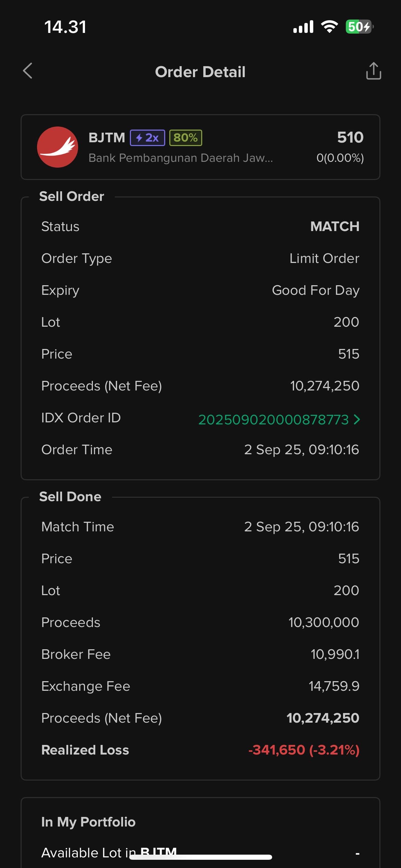Open BJTM stock card header
Screen dimensions: 401x868
pos(200,147)
